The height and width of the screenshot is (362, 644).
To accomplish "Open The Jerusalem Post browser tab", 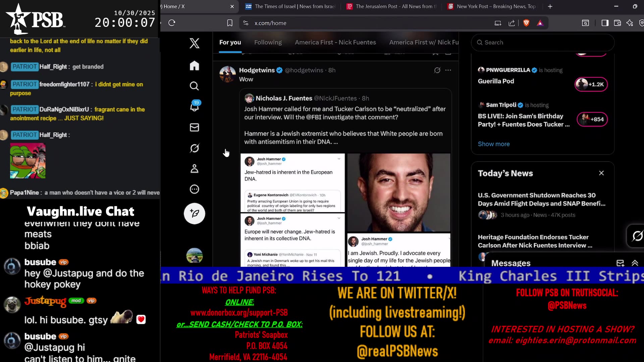I will [x=391, y=6].
